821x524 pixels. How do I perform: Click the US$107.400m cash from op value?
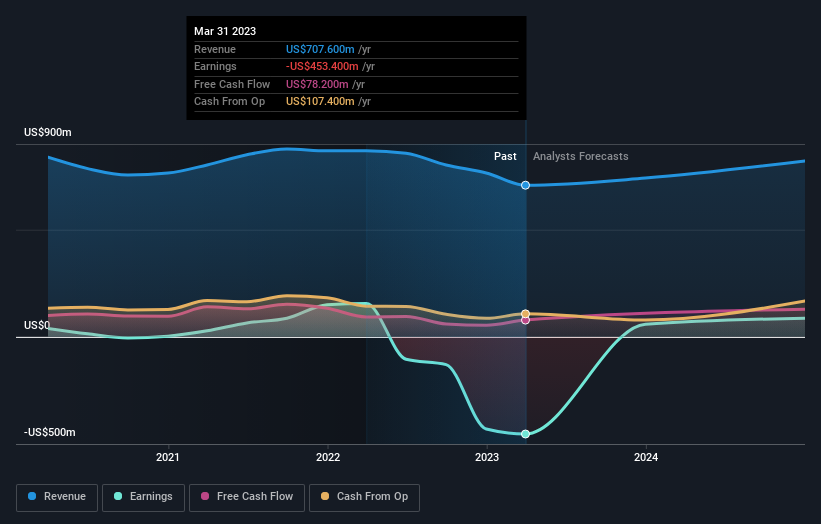(x=320, y=102)
